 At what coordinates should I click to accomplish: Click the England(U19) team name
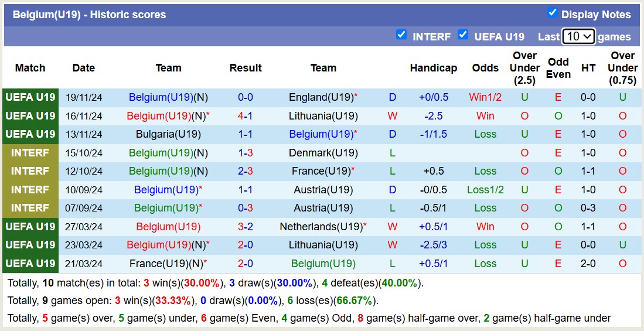tap(321, 97)
